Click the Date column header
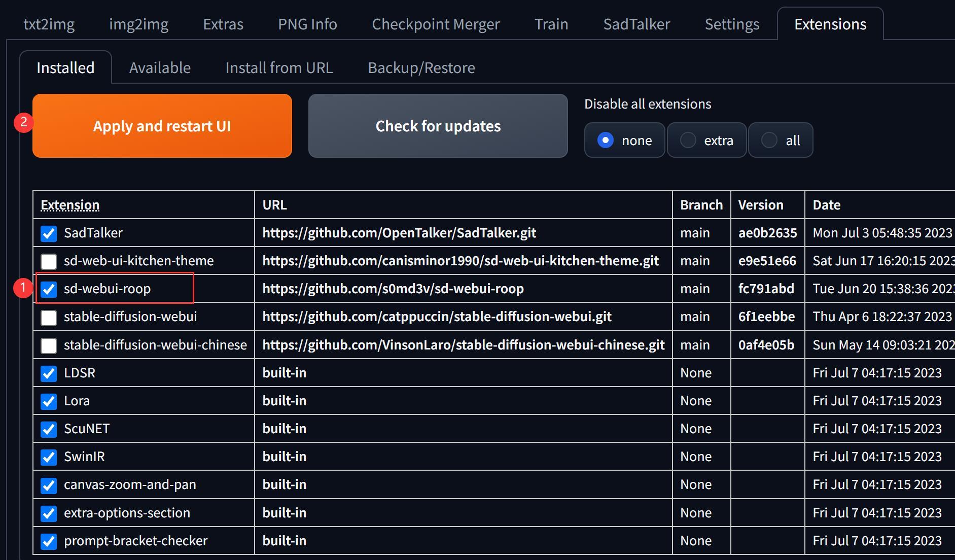The width and height of the screenshot is (955, 560). coord(827,205)
